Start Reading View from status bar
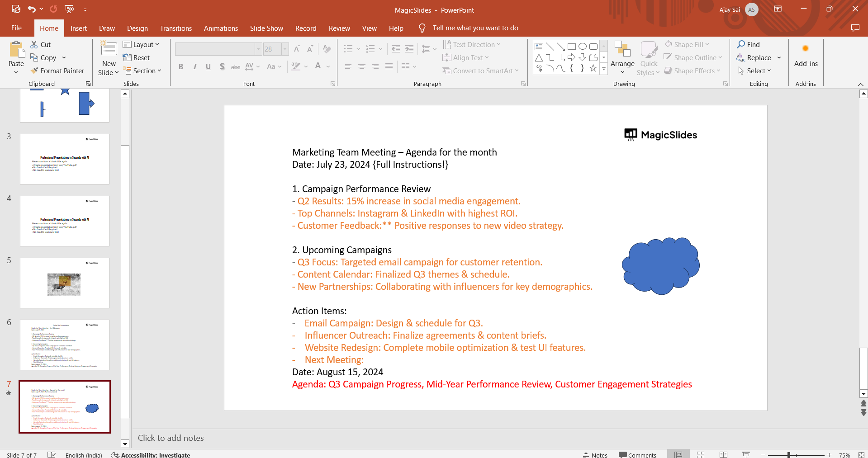This screenshot has height=458, width=868. pyautogui.click(x=723, y=455)
